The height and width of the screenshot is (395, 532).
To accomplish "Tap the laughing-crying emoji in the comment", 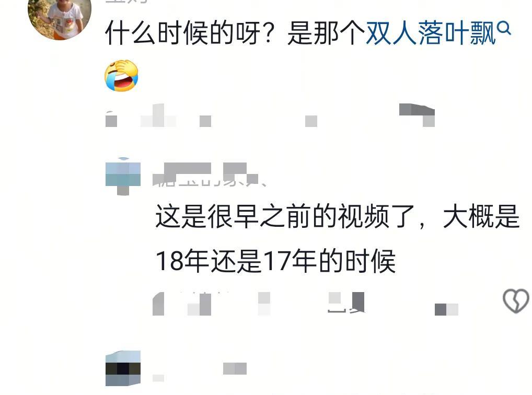I will pyautogui.click(x=121, y=76).
